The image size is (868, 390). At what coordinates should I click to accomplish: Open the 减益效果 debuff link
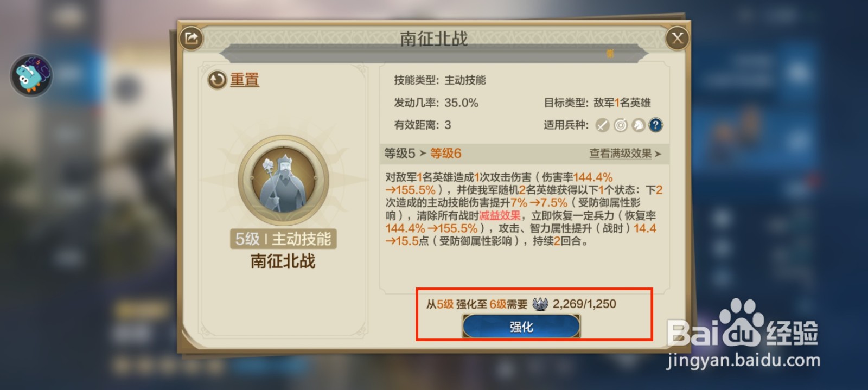coord(500,215)
